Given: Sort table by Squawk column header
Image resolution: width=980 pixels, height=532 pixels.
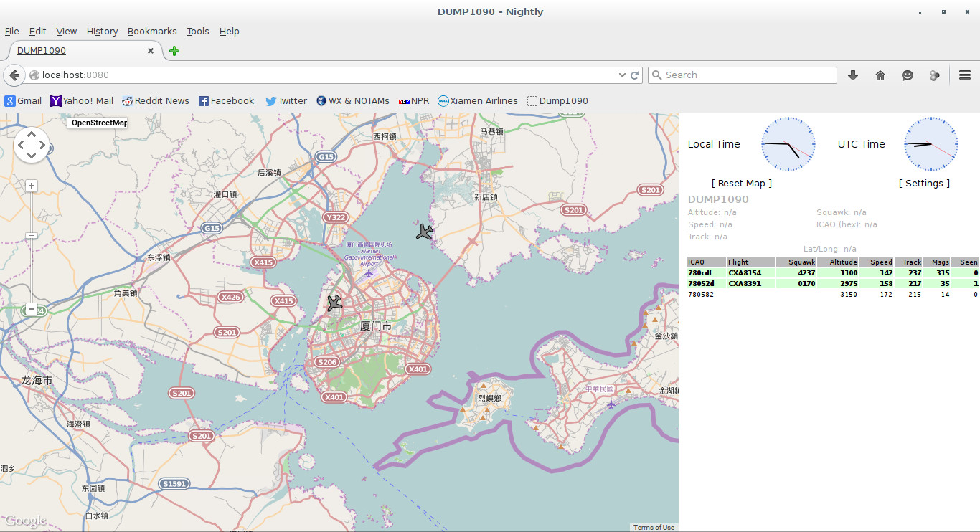Looking at the screenshot, I should (796, 262).
